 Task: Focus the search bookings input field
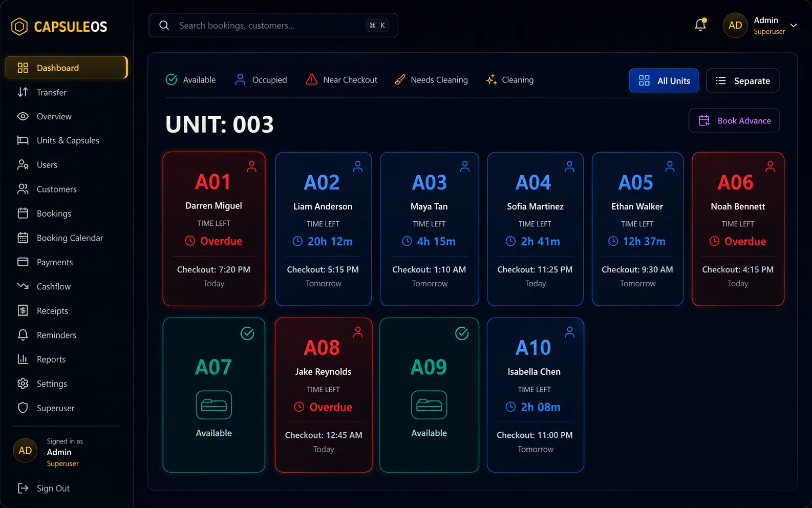(x=273, y=25)
